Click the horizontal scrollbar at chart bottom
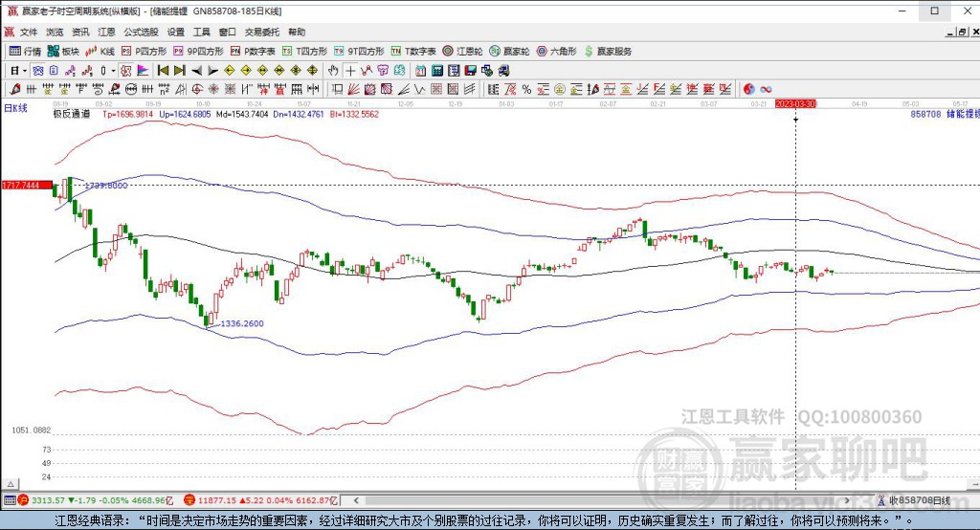The width and height of the screenshot is (980, 530). pyautogui.click(x=612, y=499)
